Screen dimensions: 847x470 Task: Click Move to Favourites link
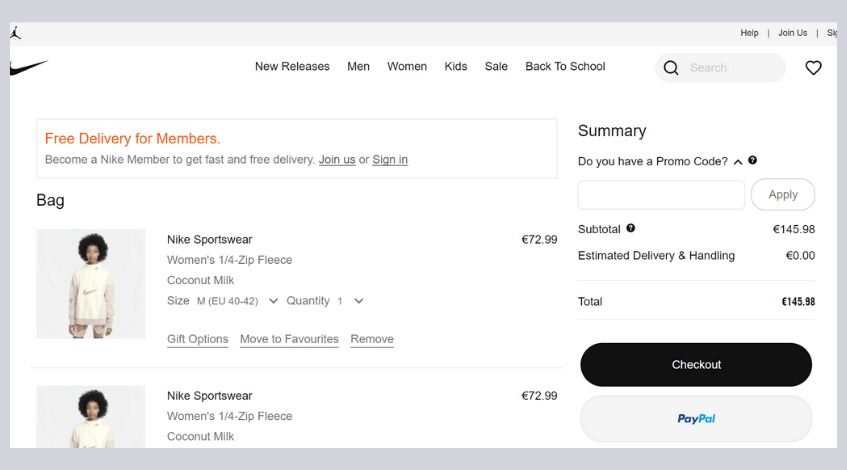[x=289, y=339]
